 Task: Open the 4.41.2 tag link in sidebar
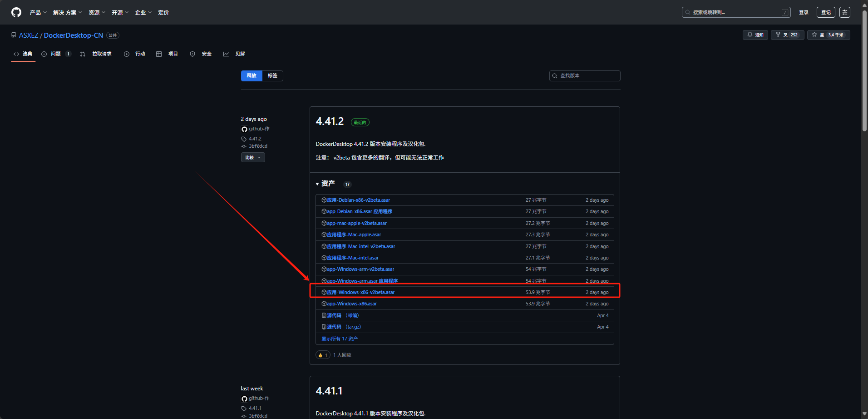point(255,139)
